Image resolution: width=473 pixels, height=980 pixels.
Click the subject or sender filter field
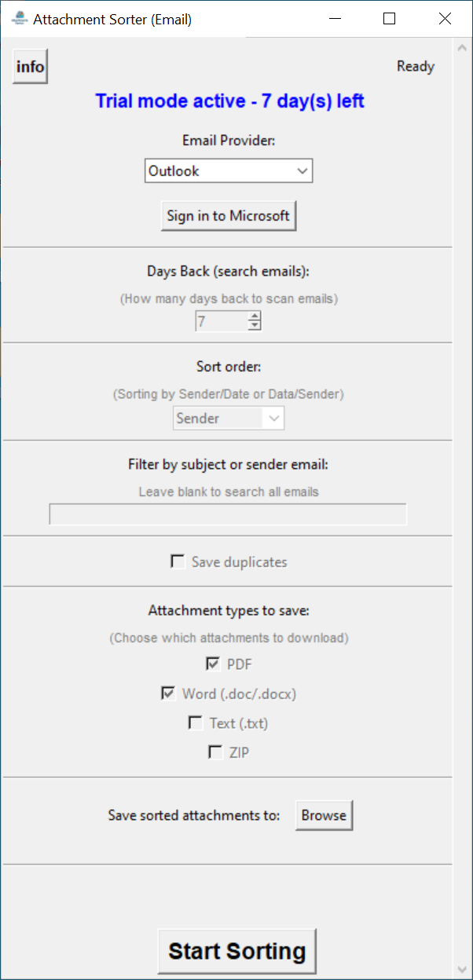click(228, 514)
